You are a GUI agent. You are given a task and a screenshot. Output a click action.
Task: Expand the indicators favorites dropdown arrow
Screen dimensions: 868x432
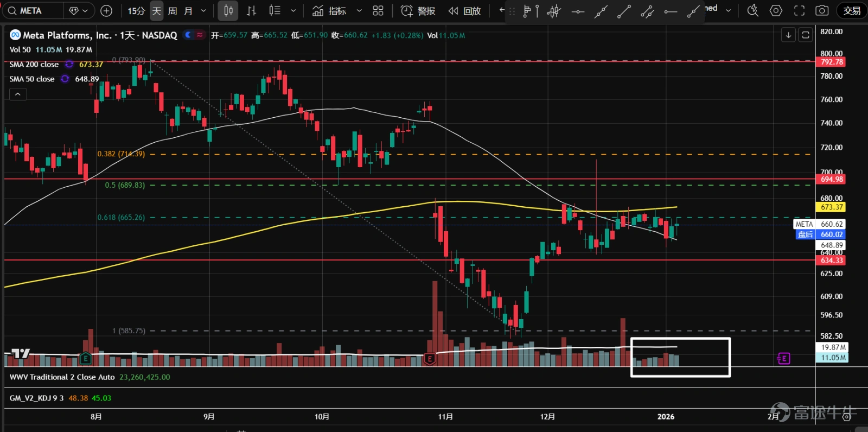pyautogui.click(x=359, y=10)
